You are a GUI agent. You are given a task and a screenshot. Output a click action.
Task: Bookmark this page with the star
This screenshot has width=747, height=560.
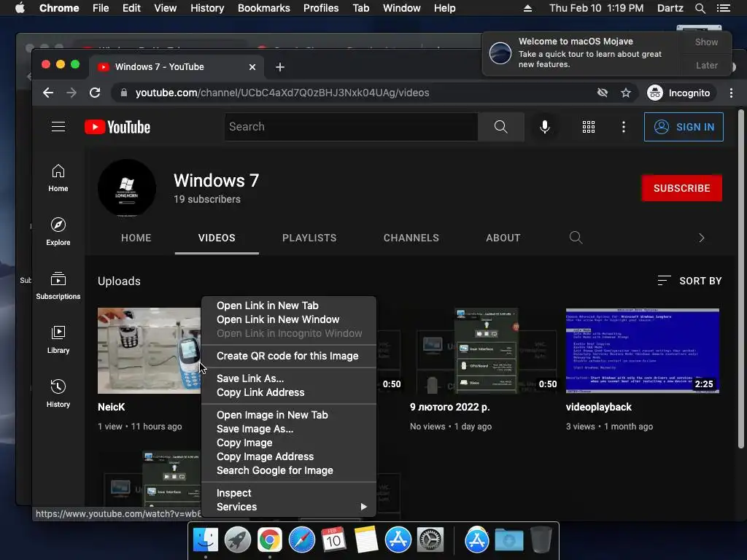coord(625,93)
